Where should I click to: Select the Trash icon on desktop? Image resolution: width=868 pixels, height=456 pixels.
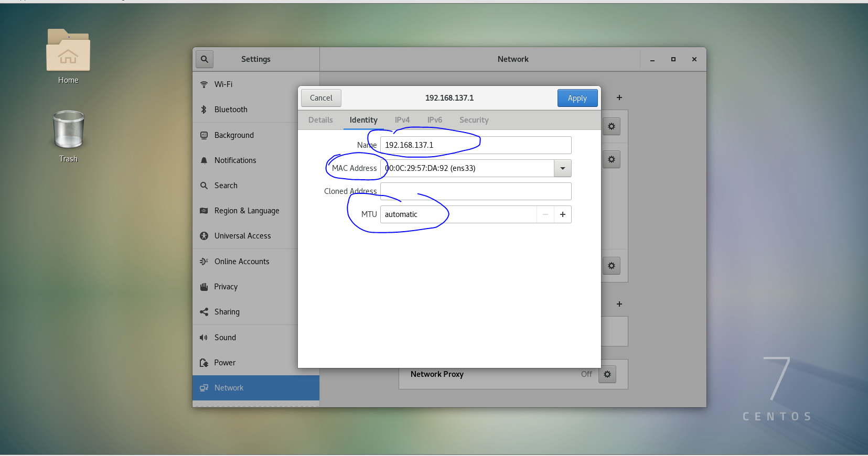tap(68, 136)
